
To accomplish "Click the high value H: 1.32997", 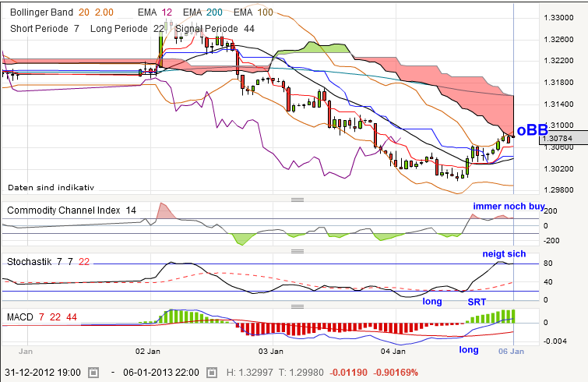I will 250,373.
